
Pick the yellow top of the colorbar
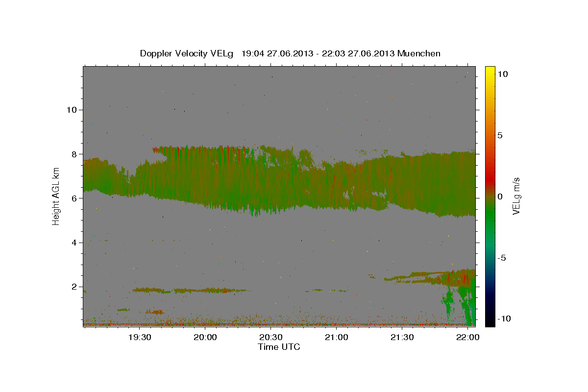(490, 71)
